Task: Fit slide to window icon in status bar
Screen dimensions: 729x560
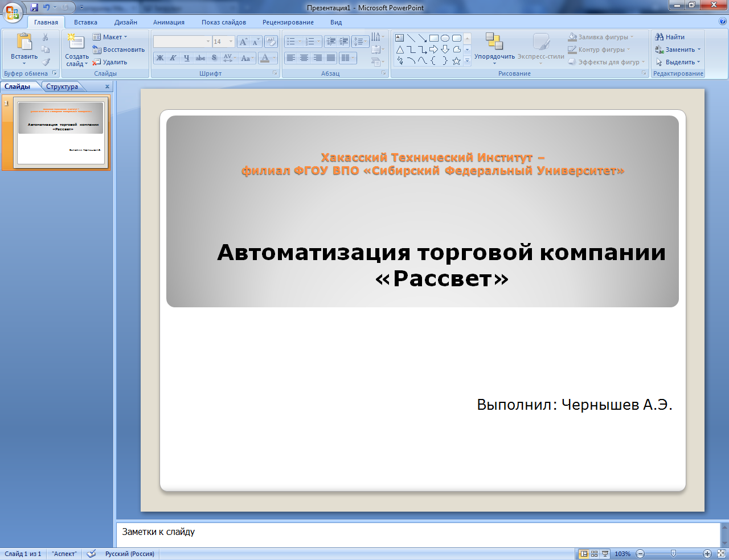Action: (721, 554)
